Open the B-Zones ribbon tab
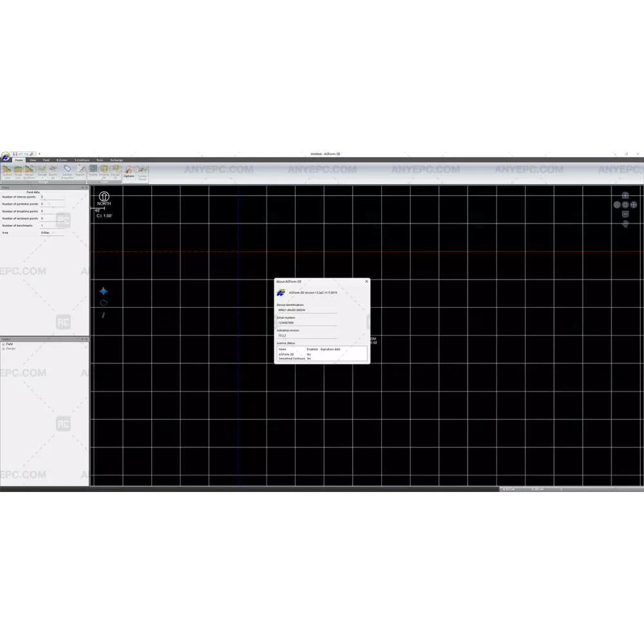 pos(62,160)
